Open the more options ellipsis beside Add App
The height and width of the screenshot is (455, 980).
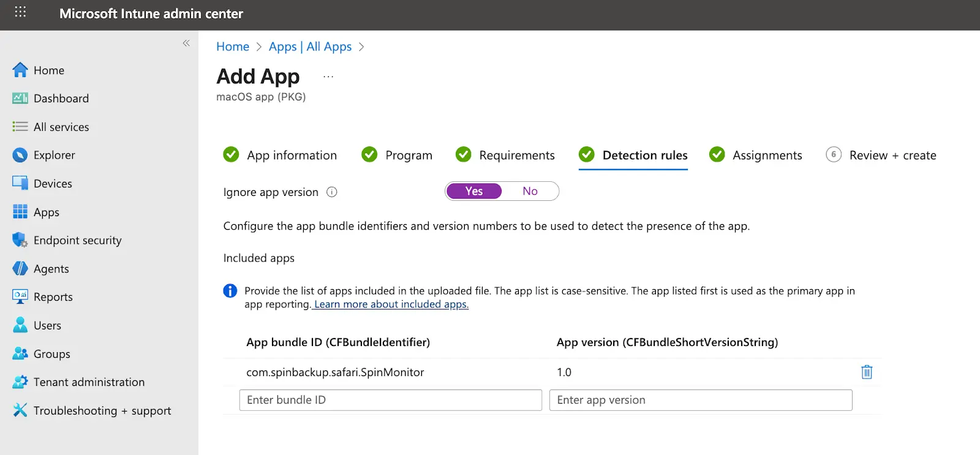tap(328, 77)
